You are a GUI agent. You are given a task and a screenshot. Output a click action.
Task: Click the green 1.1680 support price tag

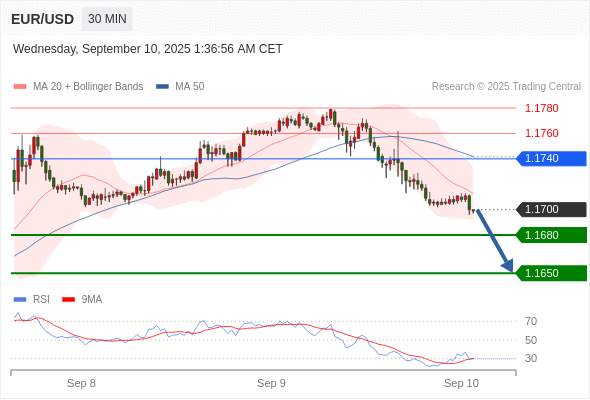pyautogui.click(x=551, y=235)
